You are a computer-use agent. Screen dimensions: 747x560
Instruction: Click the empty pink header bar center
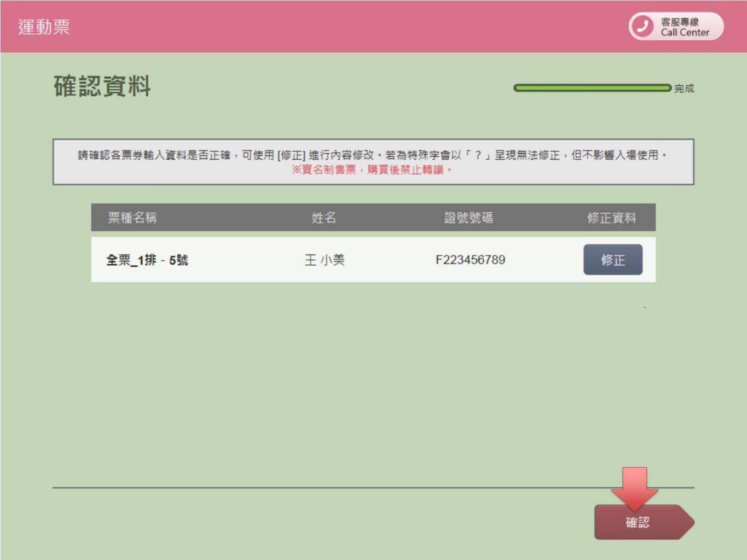pyautogui.click(x=350, y=26)
